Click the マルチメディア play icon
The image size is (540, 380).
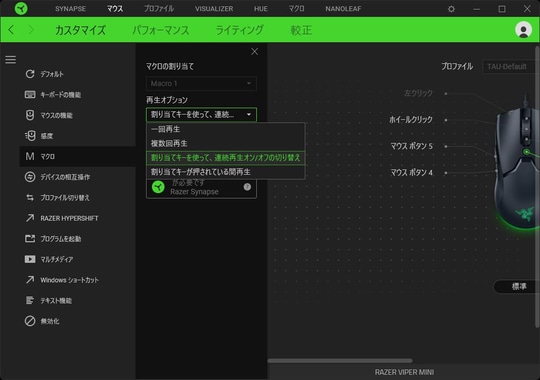coord(30,259)
